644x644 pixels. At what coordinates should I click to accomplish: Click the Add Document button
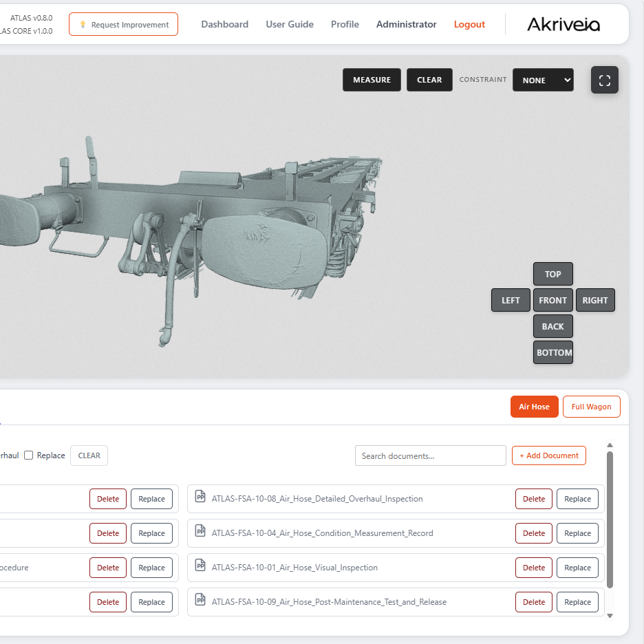(x=549, y=455)
